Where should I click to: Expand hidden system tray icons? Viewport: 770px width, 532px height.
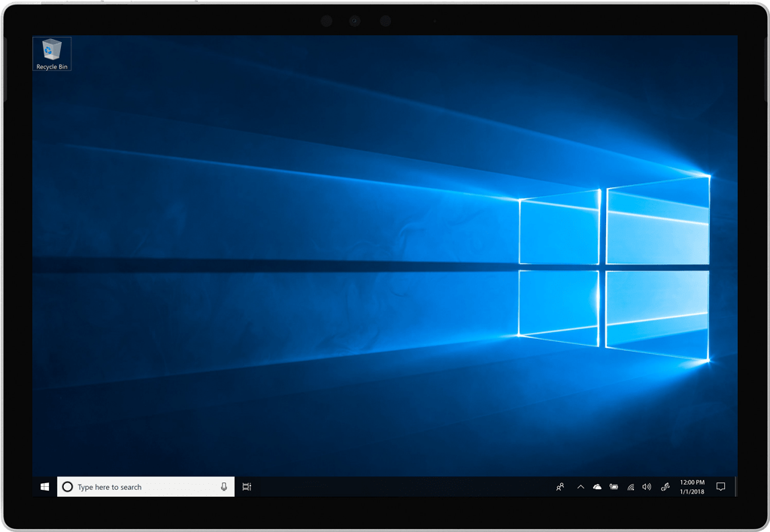tap(580, 486)
